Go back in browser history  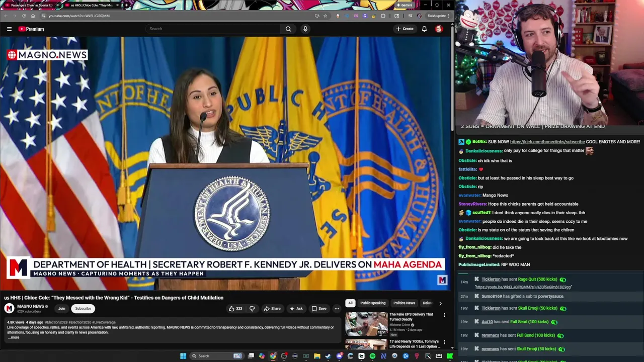(6, 16)
